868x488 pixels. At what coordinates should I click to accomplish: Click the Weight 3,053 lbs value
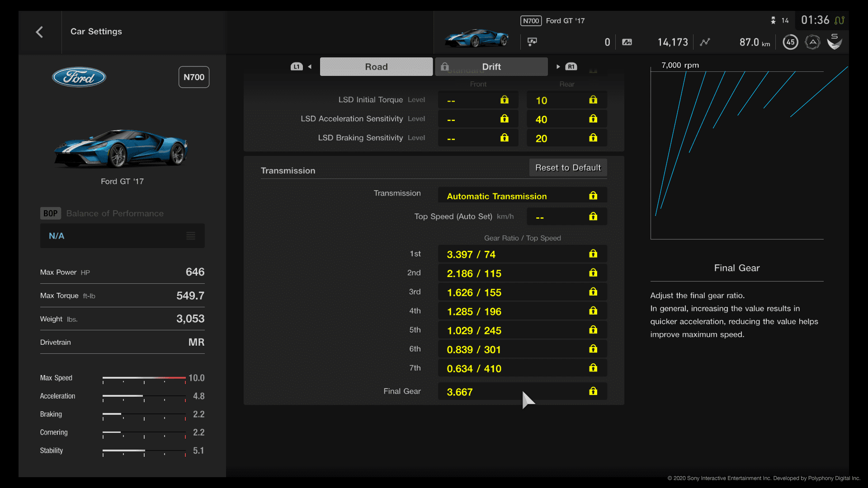[x=190, y=319]
